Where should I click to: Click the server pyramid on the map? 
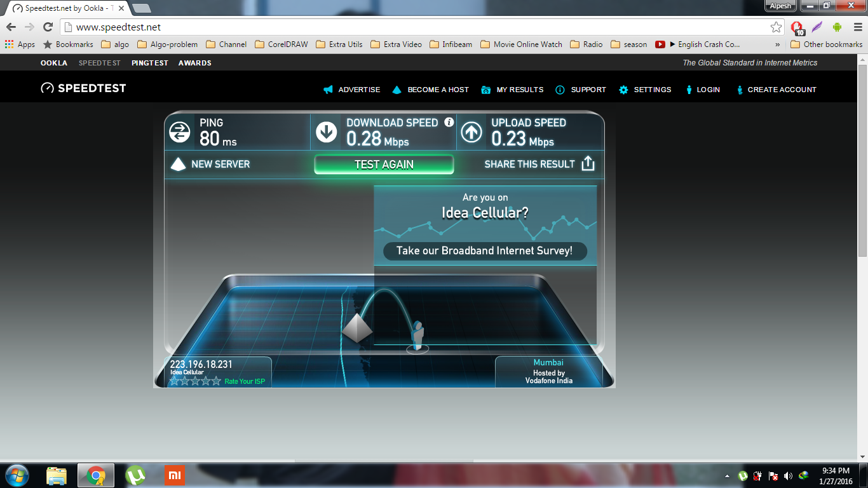click(356, 328)
